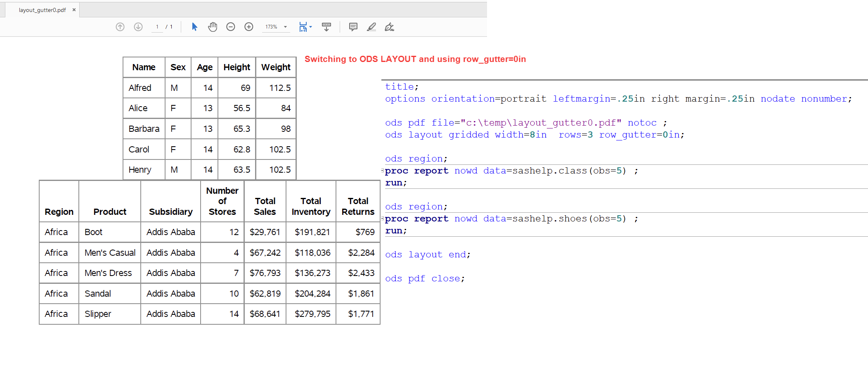
Task: Collapse the sashelp.shoes proc report block
Action: pos(383,218)
